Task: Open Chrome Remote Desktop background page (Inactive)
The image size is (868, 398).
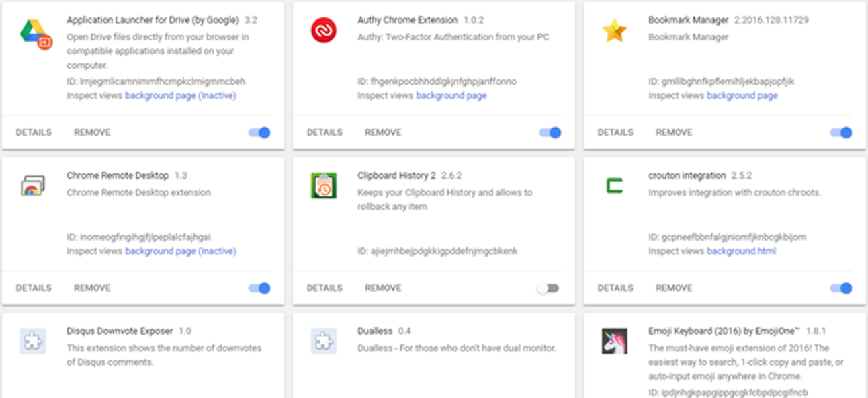Action: point(181,251)
